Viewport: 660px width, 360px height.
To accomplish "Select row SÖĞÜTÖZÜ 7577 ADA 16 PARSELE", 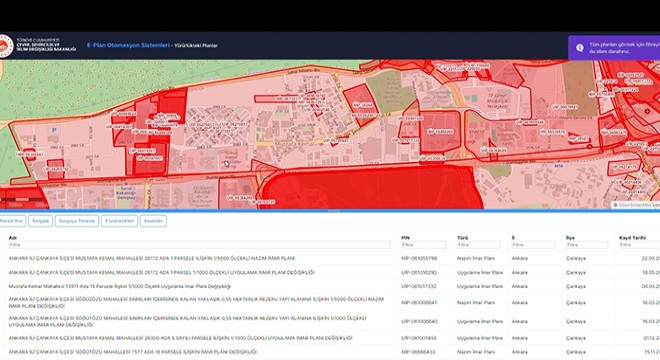I will point(330,352).
